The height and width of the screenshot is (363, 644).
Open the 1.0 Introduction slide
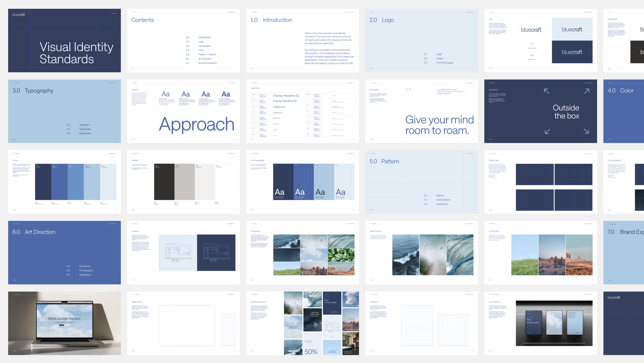[x=302, y=41]
